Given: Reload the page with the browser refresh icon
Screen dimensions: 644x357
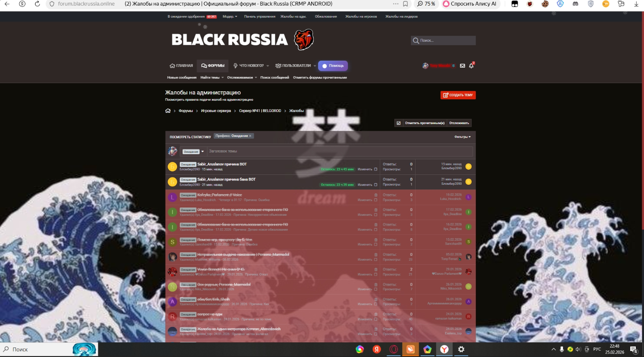Looking at the screenshot, I should [37, 4].
